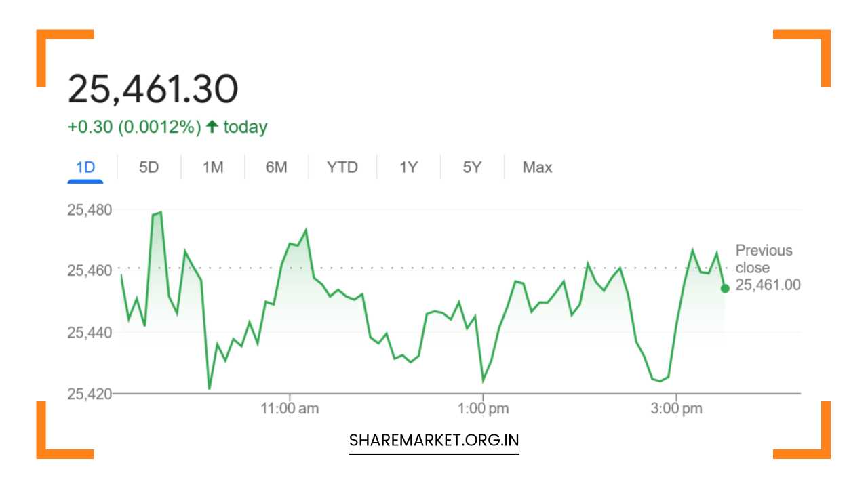This screenshot has width=868, height=488.
Task: Click the 11:00 am axis label
Action: (291, 408)
